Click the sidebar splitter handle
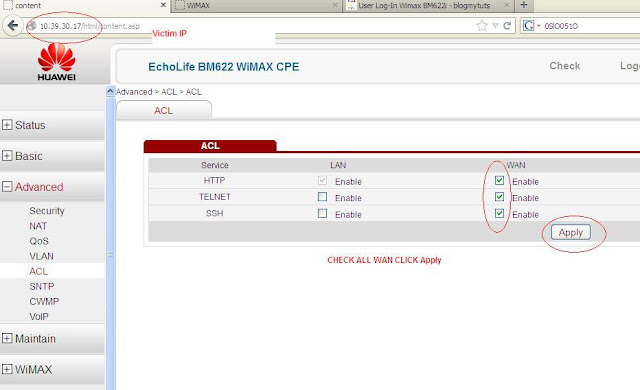Viewport: 640px width, 390px height. pyautogui.click(x=110, y=254)
